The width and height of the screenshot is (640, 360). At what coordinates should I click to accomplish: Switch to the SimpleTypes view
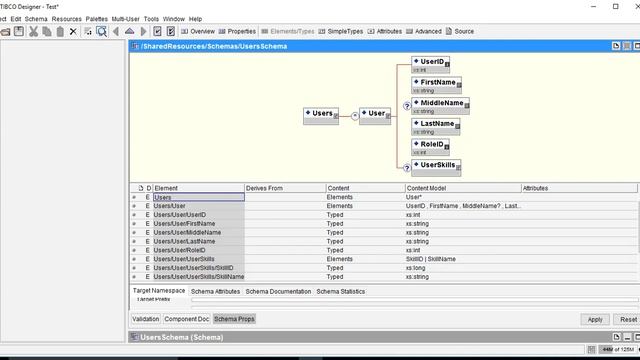pos(341,31)
